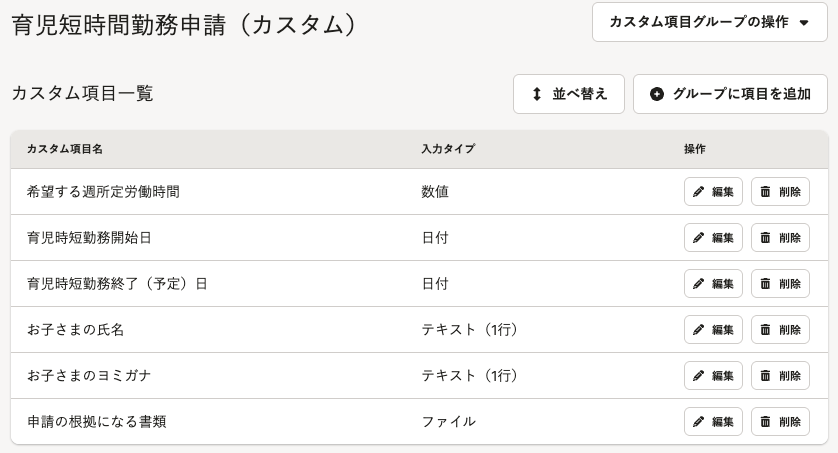Edit 申請の根拠になる書類 file item
The height and width of the screenshot is (453, 838).
pos(713,421)
